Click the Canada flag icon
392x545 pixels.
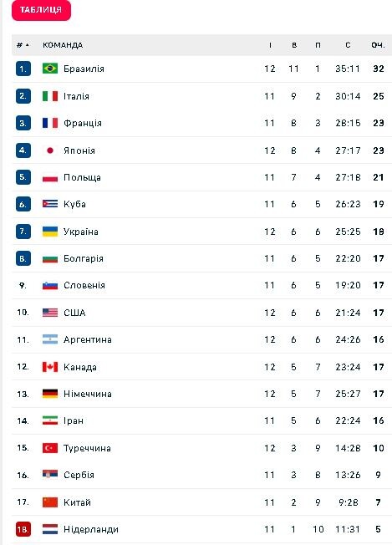(50, 367)
